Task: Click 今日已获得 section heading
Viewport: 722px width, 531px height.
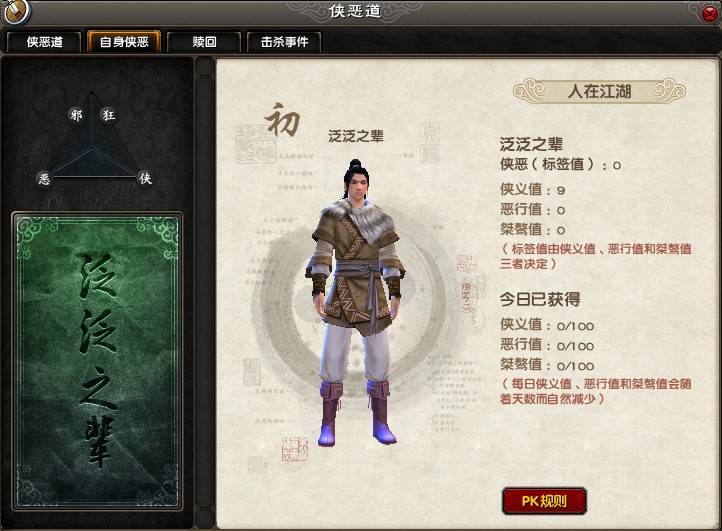Action: 540,299
